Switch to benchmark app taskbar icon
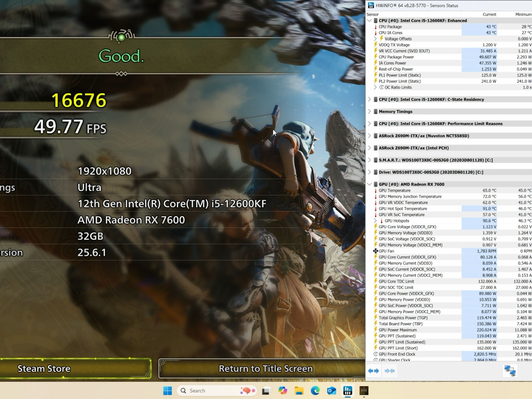This screenshot has height=399, width=532. (x=364, y=391)
